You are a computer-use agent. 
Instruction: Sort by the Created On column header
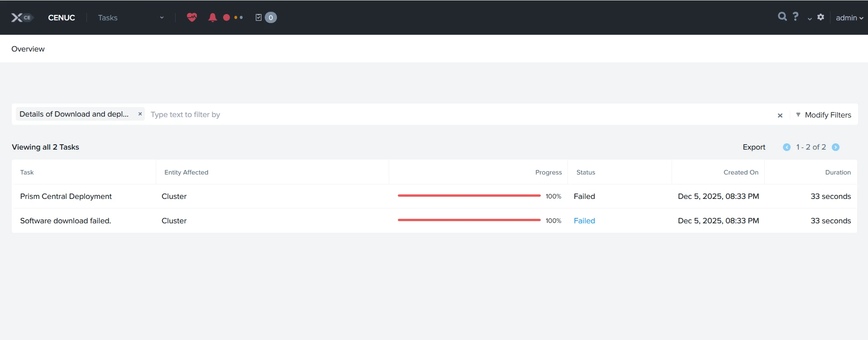pos(741,172)
